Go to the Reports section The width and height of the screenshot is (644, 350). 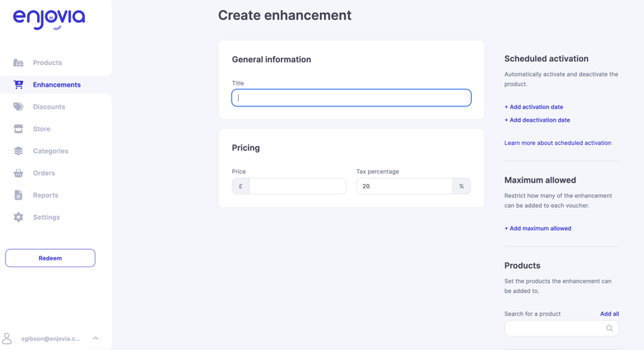click(45, 195)
